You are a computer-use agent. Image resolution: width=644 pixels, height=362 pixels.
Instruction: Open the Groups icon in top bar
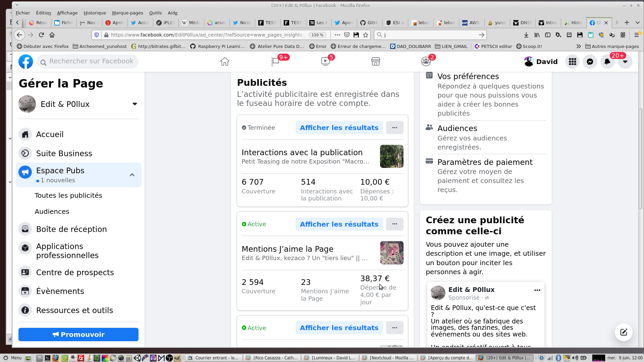426,62
